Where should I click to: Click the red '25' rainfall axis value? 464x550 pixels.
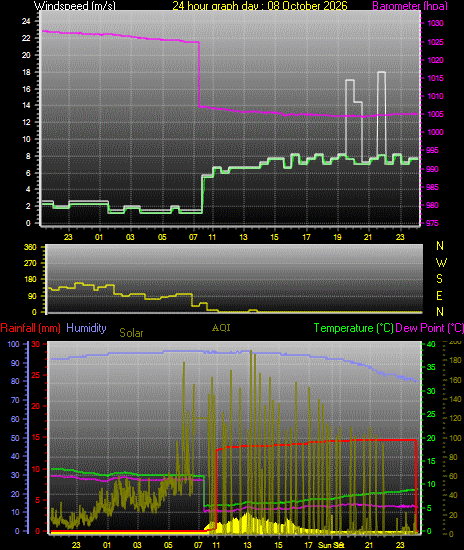pyautogui.click(x=36, y=375)
